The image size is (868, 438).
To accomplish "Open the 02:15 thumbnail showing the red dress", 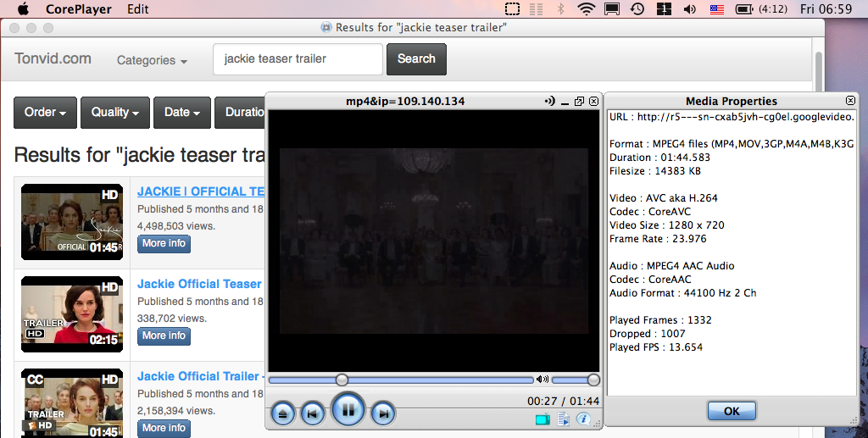I will click(72, 314).
